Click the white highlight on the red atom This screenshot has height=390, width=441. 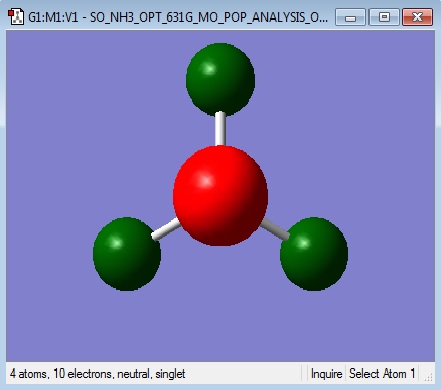(x=206, y=181)
